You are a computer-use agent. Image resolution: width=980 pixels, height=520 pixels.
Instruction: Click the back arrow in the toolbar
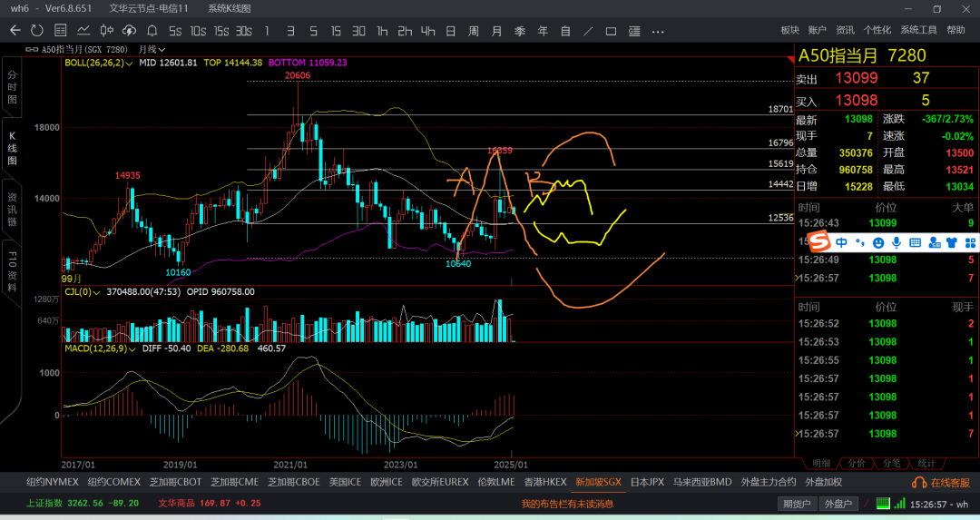tap(15, 31)
